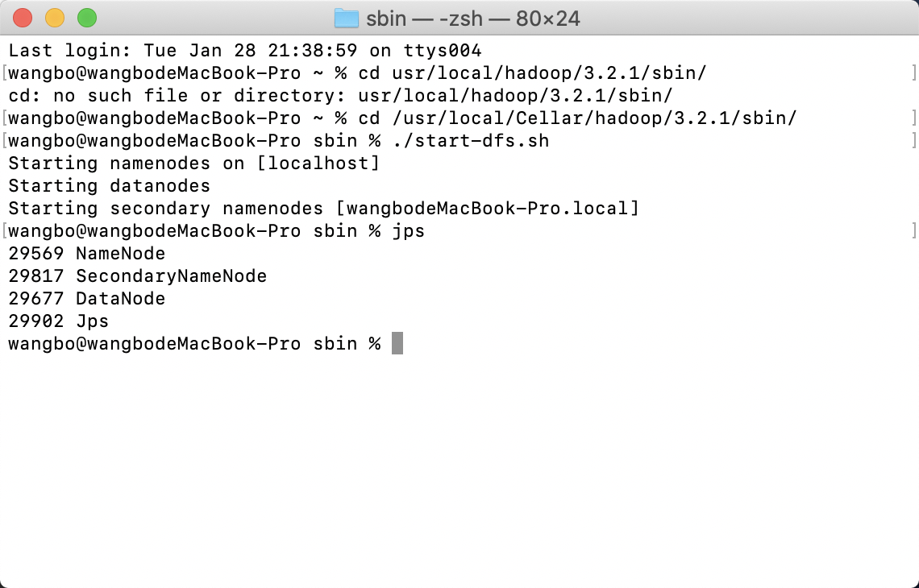Click the red close button
Screen dimensions: 919x588
click(22, 17)
